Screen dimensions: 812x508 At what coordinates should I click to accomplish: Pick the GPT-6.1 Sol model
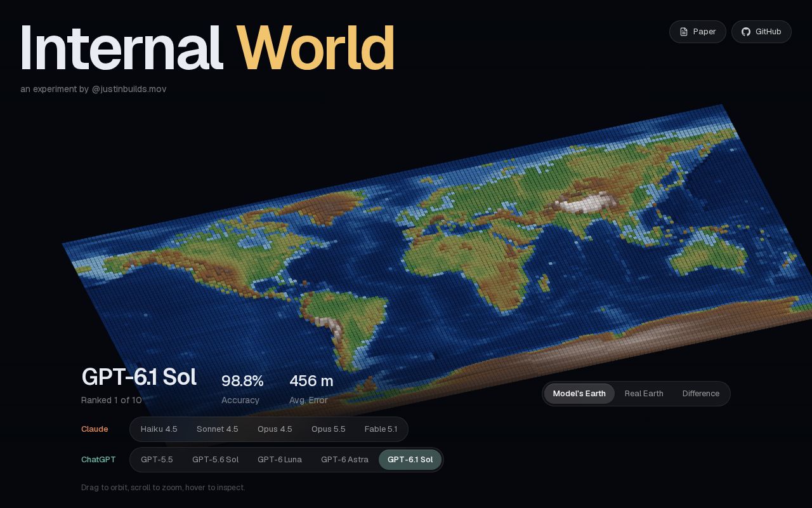coord(410,460)
